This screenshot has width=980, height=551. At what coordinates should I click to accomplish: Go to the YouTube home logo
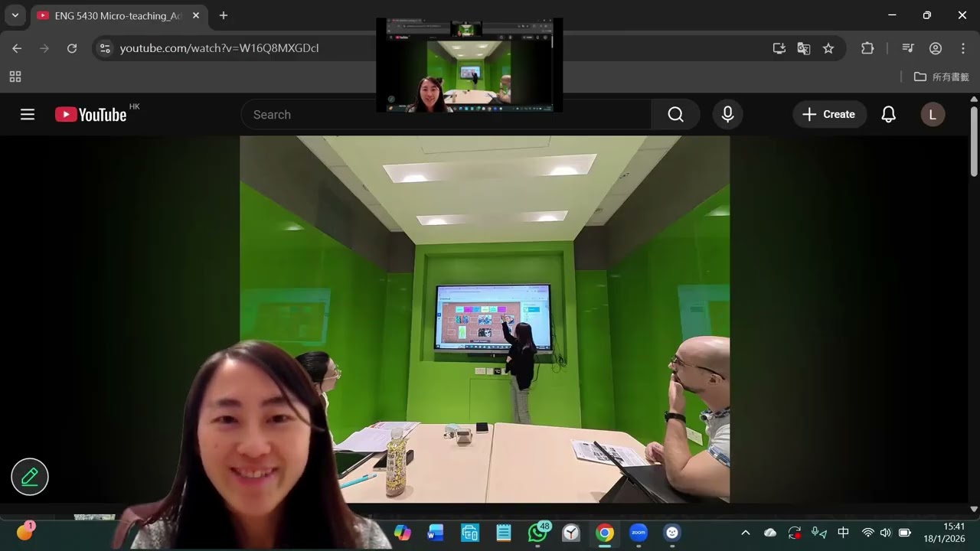coord(91,115)
